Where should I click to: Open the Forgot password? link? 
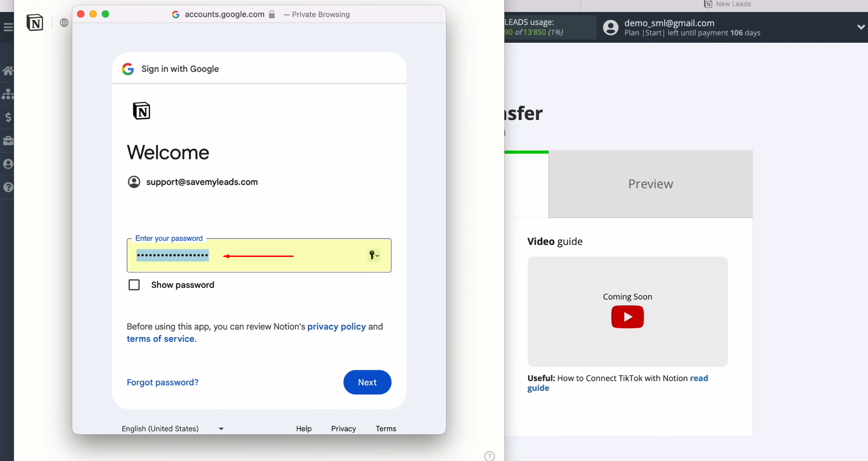click(x=163, y=382)
